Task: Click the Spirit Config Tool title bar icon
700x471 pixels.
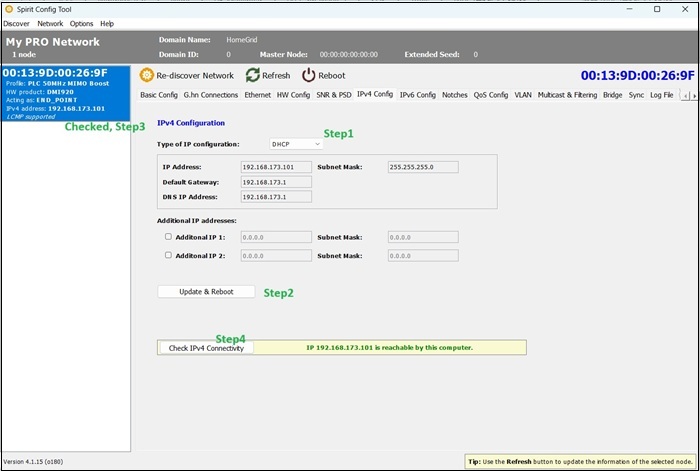Action: point(9,8)
